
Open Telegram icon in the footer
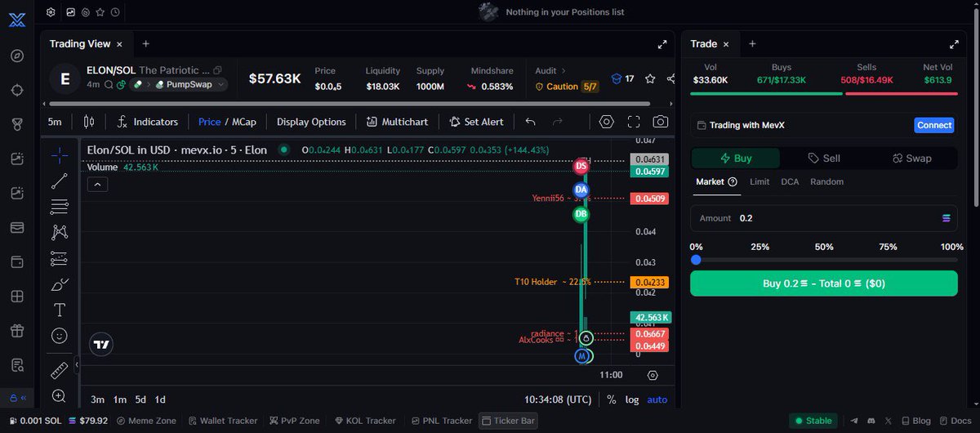tap(854, 421)
